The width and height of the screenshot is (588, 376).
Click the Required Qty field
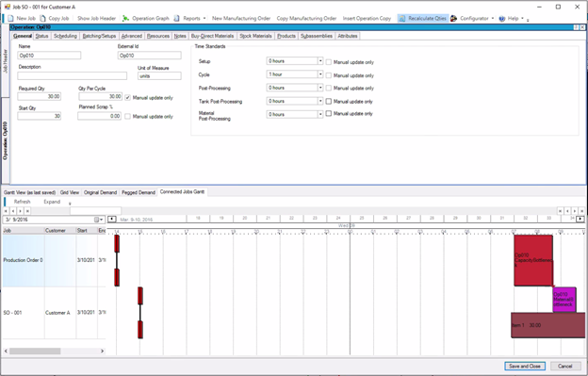click(x=39, y=96)
